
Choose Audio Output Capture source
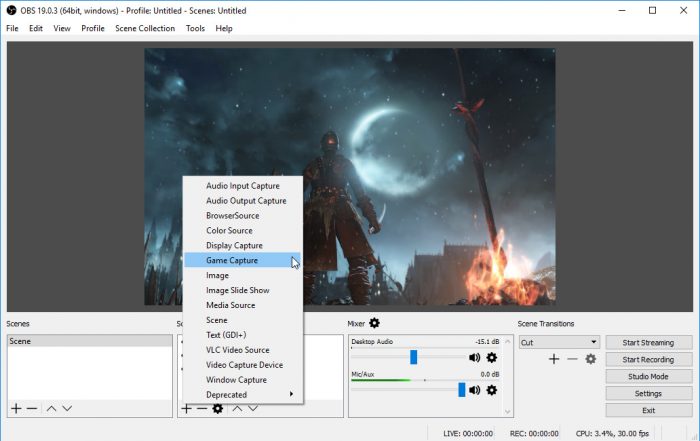pyautogui.click(x=243, y=201)
